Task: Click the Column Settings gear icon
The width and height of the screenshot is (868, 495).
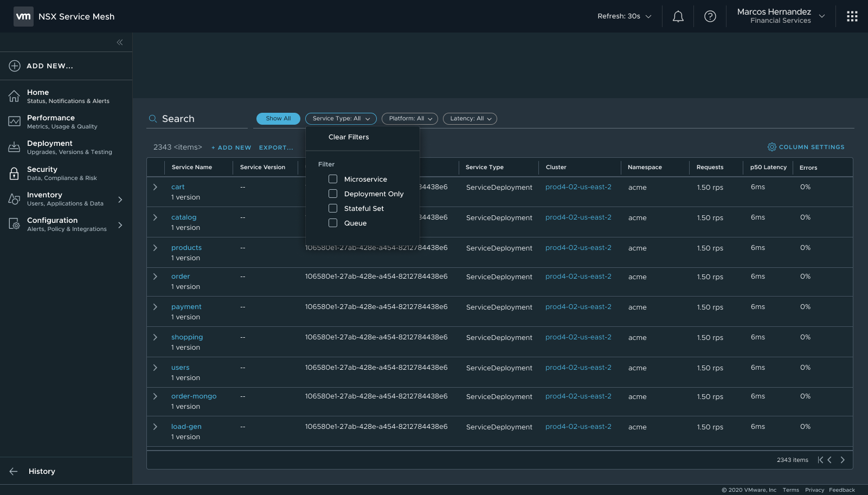Action: coord(772,147)
